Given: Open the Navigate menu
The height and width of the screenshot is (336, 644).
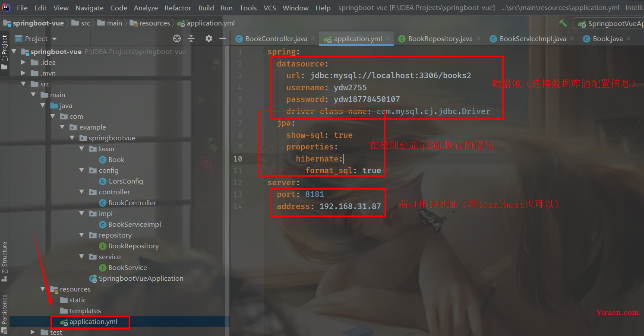Looking at the screenshot, I should 89,8.
